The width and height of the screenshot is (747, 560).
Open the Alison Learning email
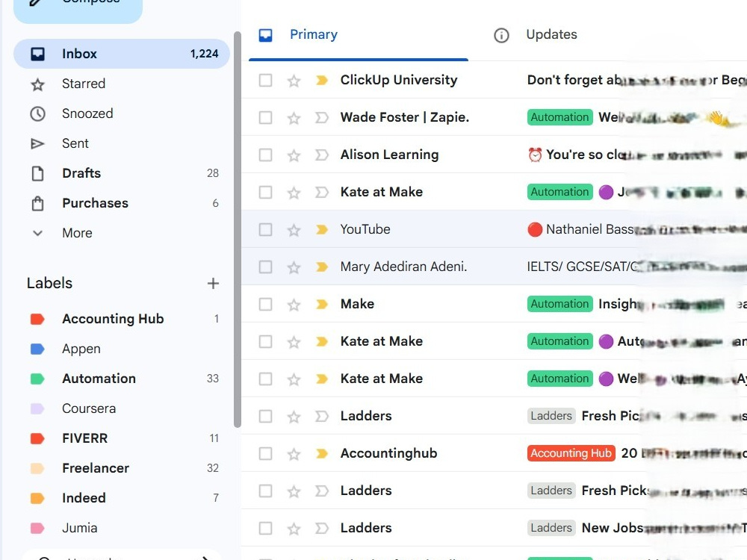point(494,155)
